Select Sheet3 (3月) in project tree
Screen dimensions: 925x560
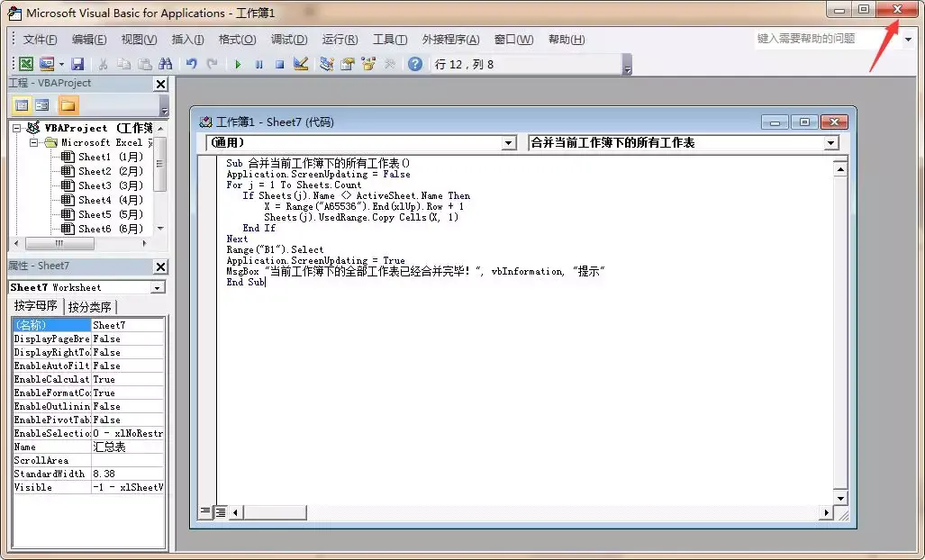pyautogui.click(x=102, y=185)
